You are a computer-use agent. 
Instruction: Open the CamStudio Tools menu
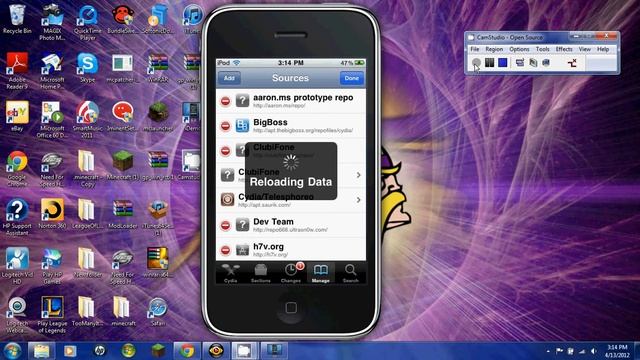[542, 49]
